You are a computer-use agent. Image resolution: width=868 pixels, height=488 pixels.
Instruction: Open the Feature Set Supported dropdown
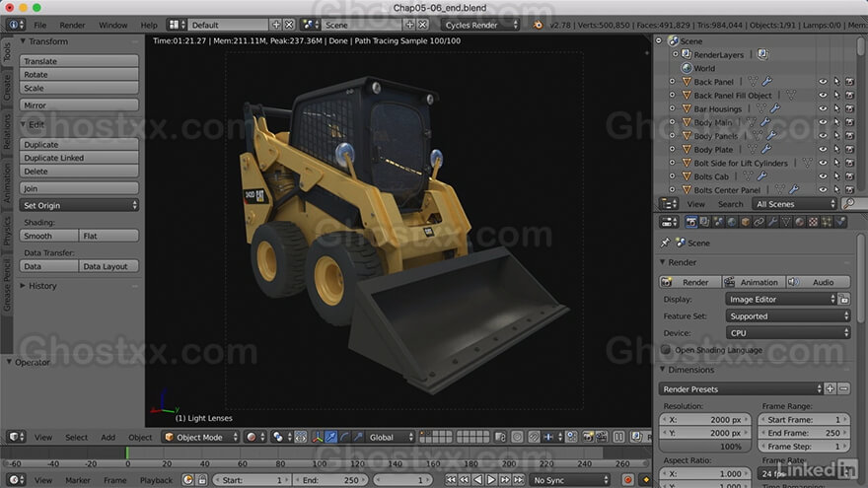(x=788, y=315)
